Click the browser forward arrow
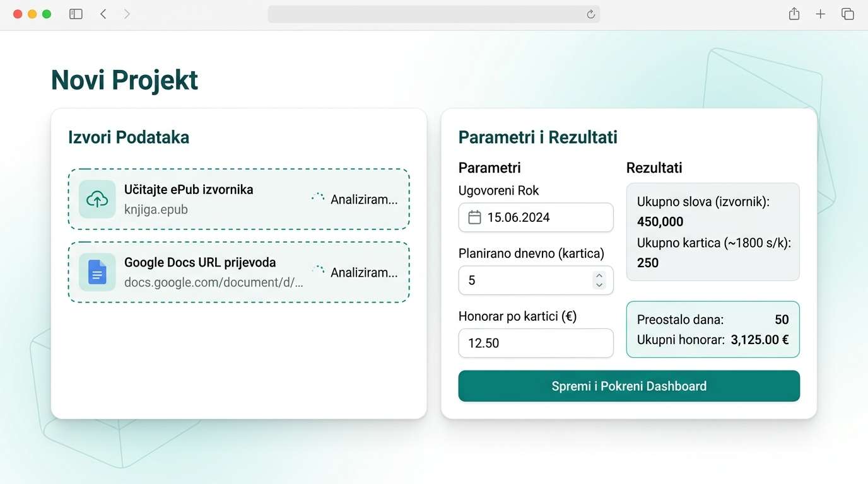The height and width of the screenshot is (484, 868). coord(127,14)
